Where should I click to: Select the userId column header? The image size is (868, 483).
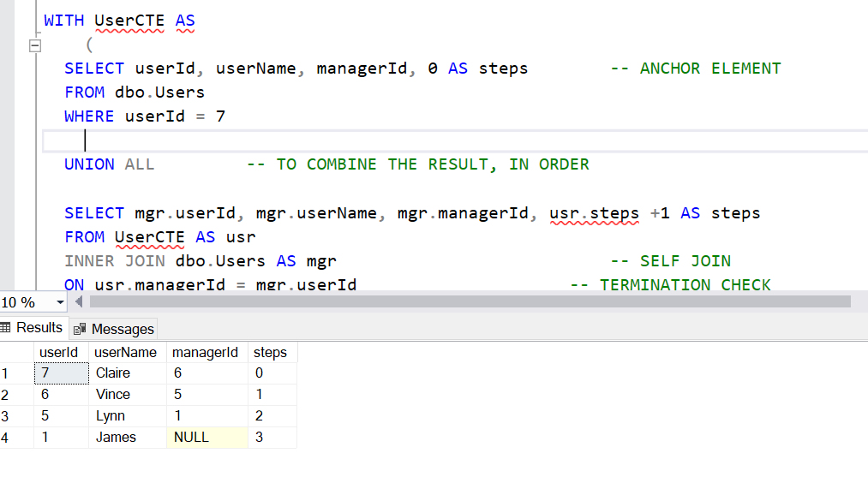click(x=59, y=352)
